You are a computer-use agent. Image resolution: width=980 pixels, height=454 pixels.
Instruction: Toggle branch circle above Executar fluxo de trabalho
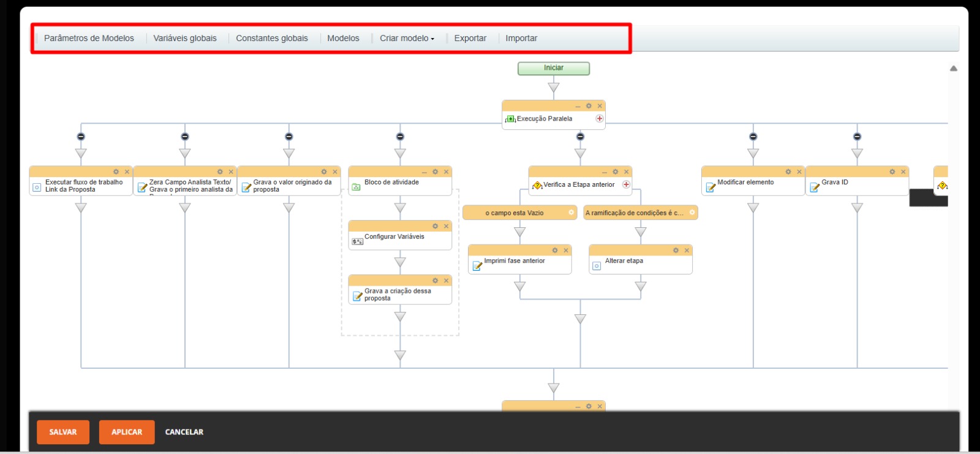pos(81,137)
